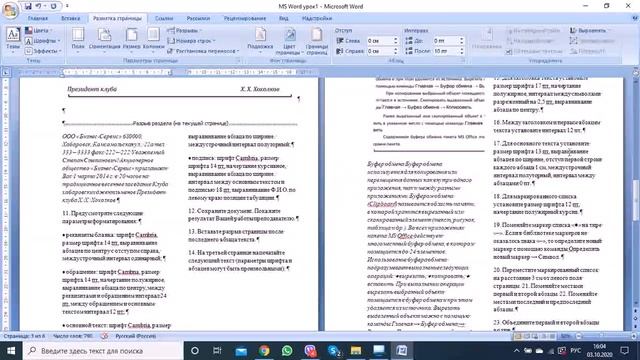Click the vertical scrollbar thumb

point(636,200)
